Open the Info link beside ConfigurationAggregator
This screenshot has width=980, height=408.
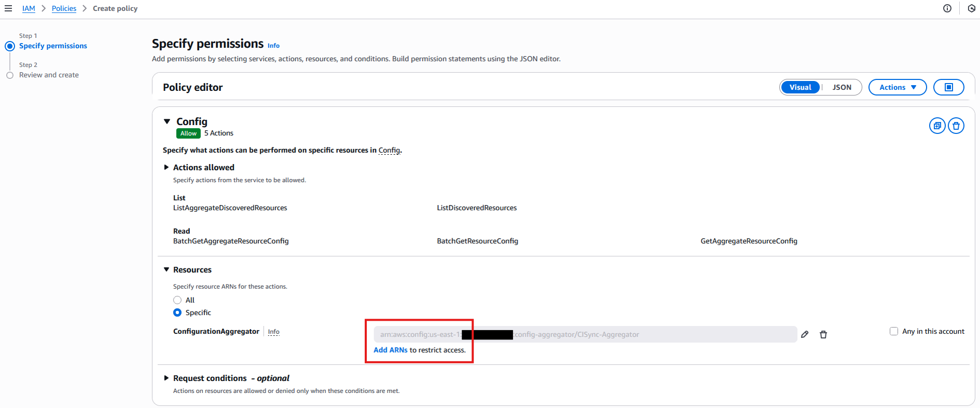click(274, 332)
